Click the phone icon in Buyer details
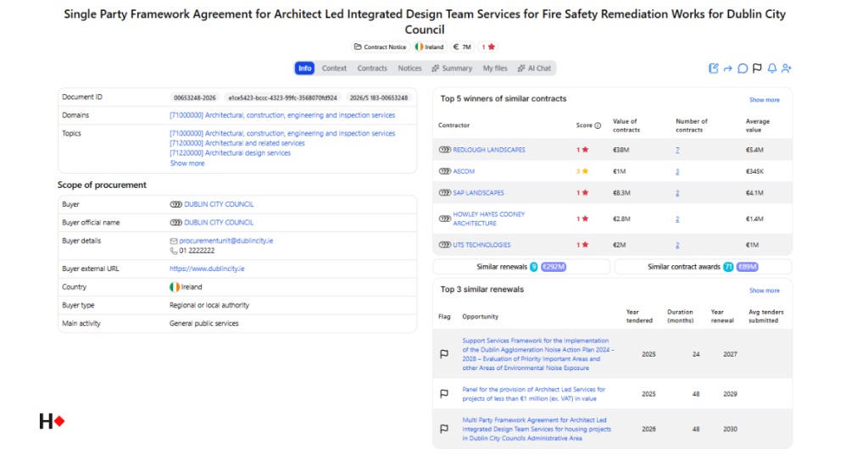868x454 pixels. tap(174, 251)
